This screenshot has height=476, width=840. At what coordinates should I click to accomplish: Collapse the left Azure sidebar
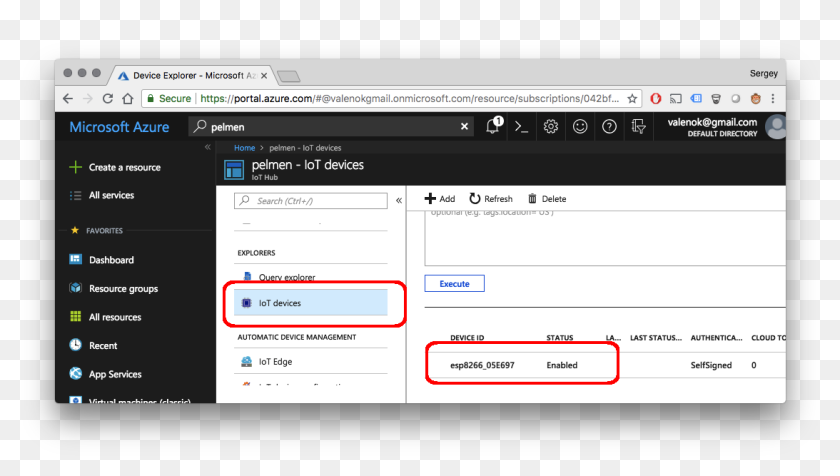point(208,147)
